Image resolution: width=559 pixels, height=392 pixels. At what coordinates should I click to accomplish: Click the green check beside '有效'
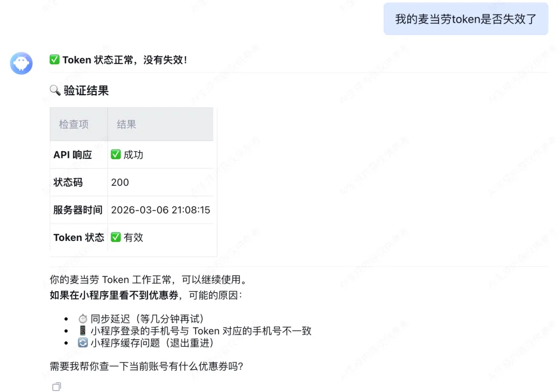[115, 237]
